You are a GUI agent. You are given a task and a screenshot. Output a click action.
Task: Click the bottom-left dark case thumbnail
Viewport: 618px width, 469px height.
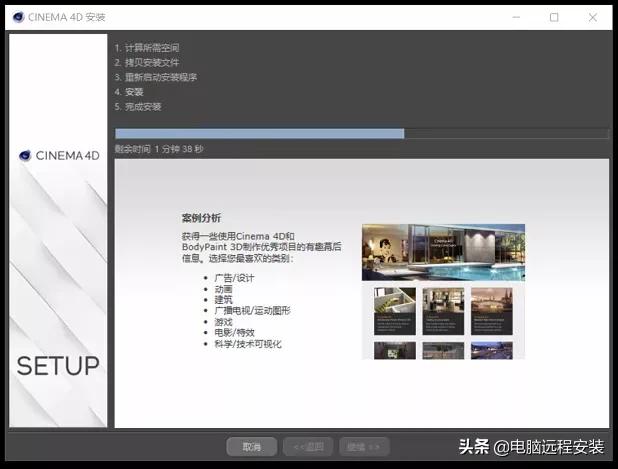(395, 350)
